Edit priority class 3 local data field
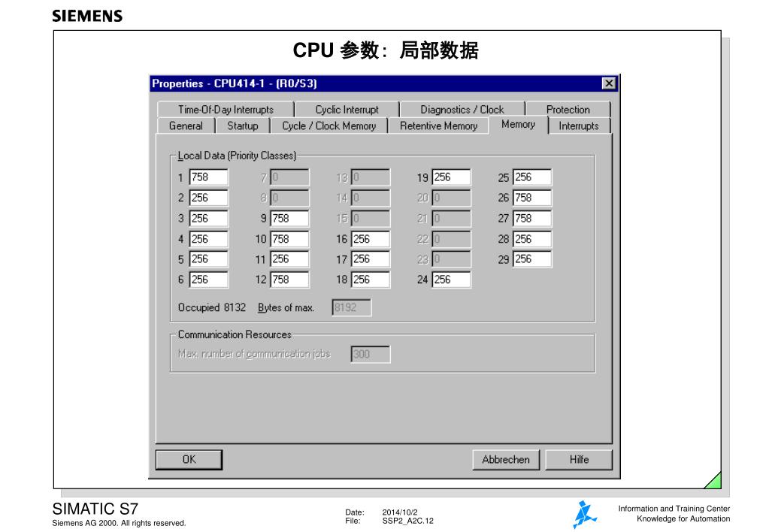The image size is (769, 532). pos(208,218)
